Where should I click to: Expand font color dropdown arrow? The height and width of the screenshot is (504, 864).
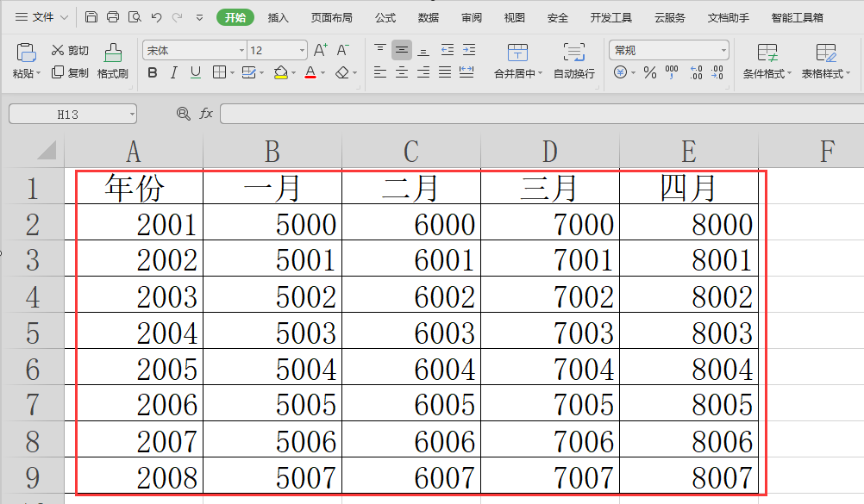[322, 73]
